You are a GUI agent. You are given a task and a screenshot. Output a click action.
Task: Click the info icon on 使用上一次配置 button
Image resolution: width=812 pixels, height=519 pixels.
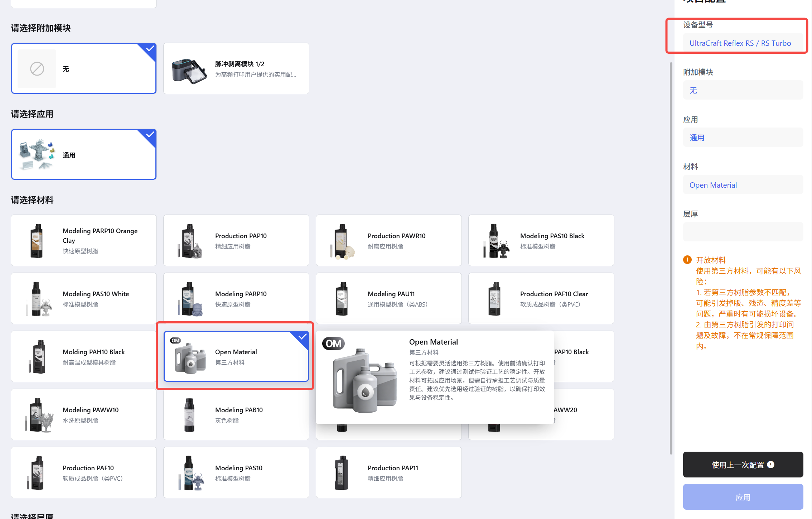(771, 465)
